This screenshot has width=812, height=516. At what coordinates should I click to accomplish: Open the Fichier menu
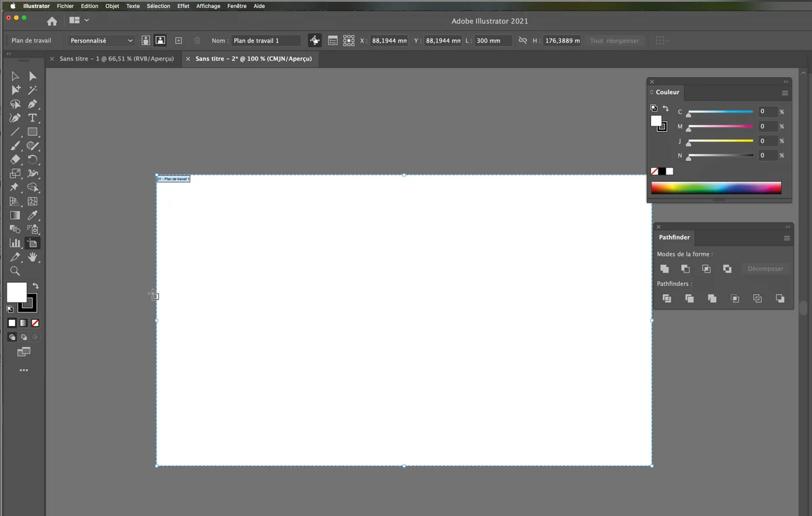[65, 6]
